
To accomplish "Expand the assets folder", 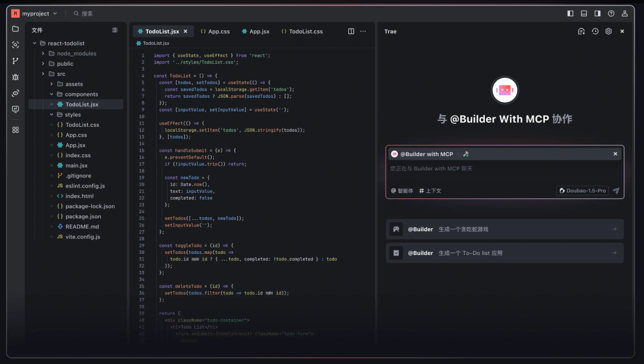I will click(51, 84).
